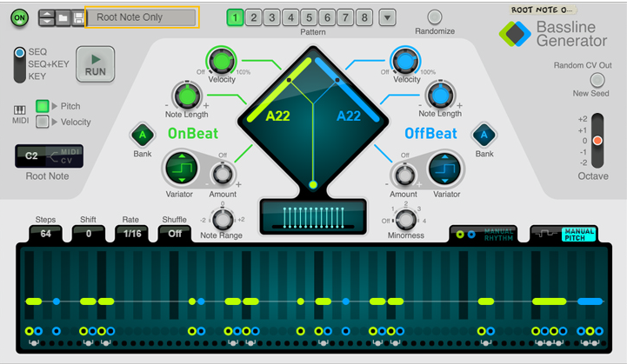627x364 pixels.
Task: Click the Octave slider
Action: 597,141
